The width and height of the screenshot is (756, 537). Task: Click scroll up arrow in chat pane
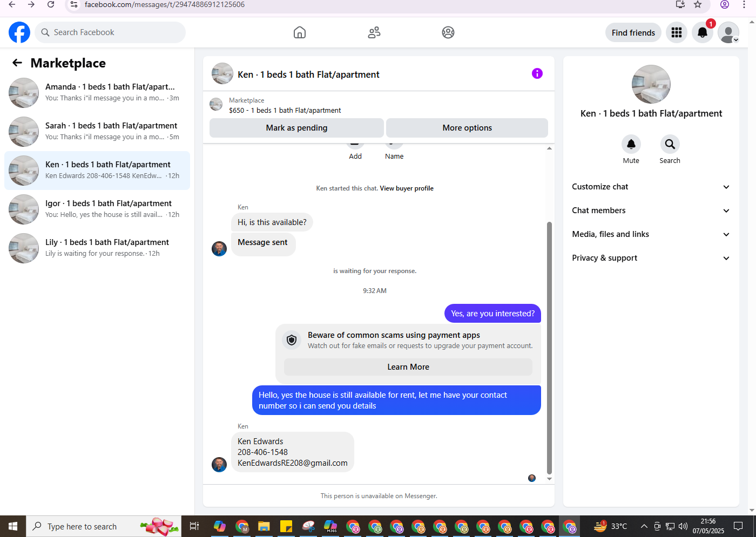point(549,148)
